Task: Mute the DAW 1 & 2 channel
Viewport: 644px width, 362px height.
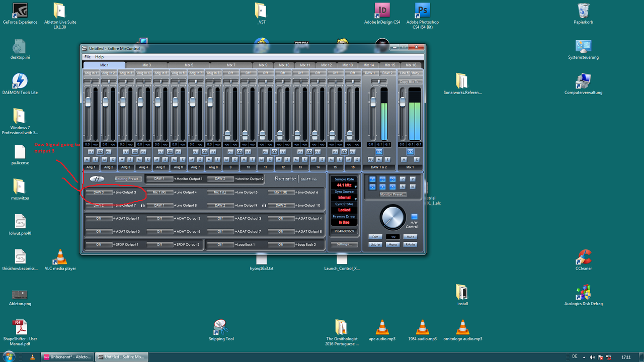Action: pyautogui.click(x=378, y=159)
